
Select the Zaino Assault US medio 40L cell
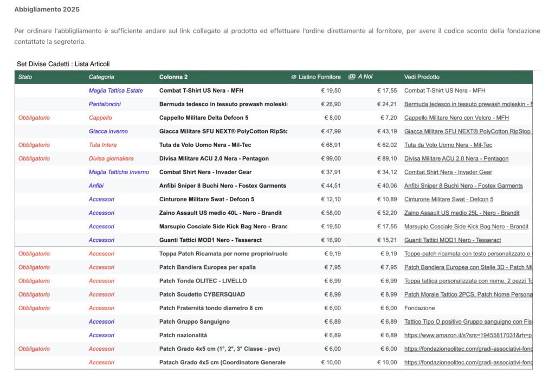(221, 213)
